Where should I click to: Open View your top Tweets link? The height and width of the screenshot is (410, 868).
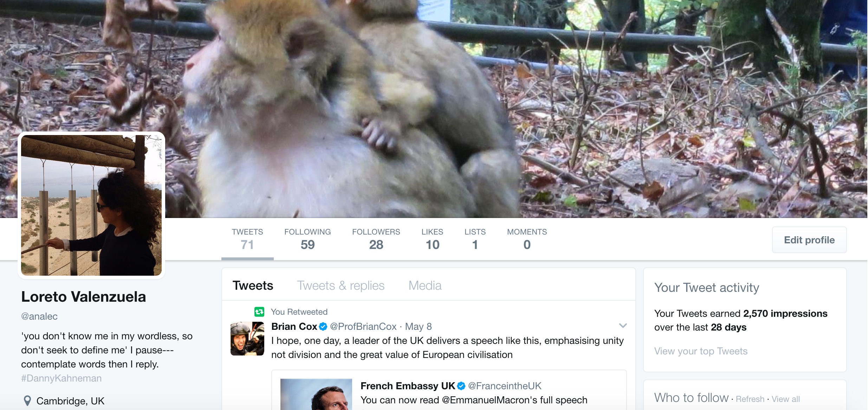click(x=701, y=351)
